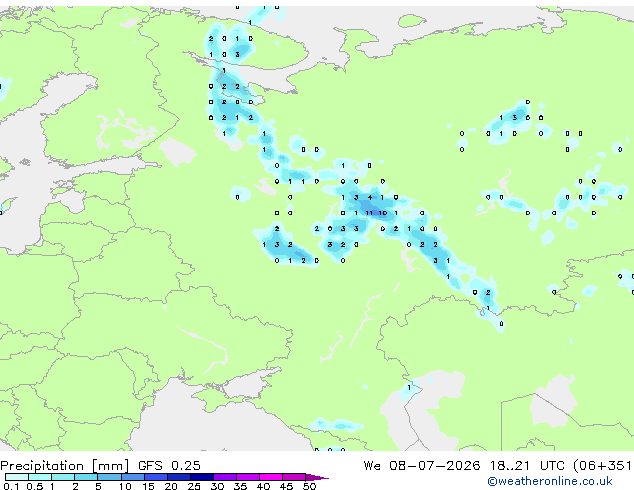Image resolution: width=634 pixels, height=490 pixels.
Task: Click the 5 mm blue legend swatch
Action: click(109, 477)
